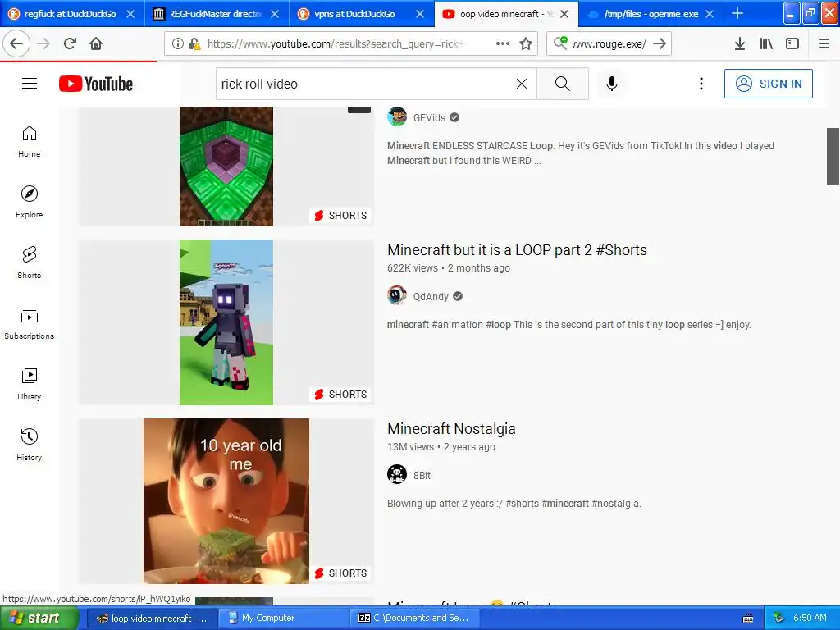Image resolution: width=840 pixels, height=630 pixels.
Task: Close the loop video minecraft YouTube tab
Action: (564, 14)
